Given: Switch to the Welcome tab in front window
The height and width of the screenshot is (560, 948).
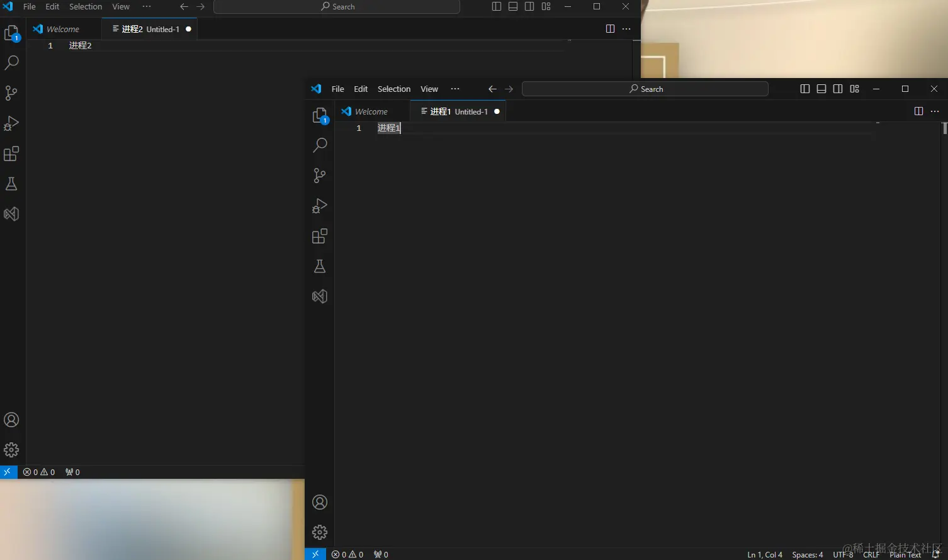Looking at the screenshot, I should [x=372, y=111].
